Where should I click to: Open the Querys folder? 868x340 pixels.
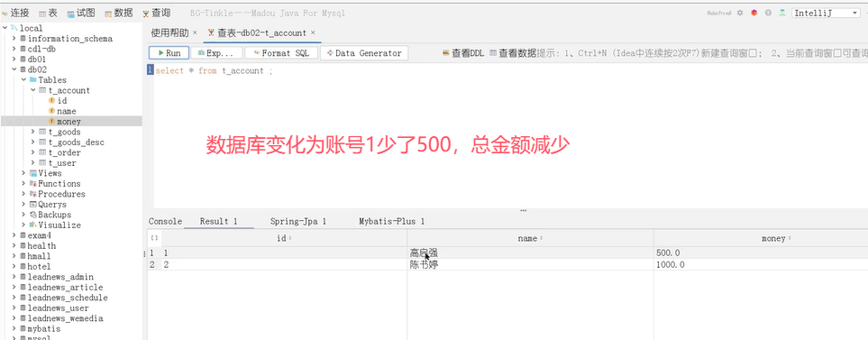coord(51,205)
